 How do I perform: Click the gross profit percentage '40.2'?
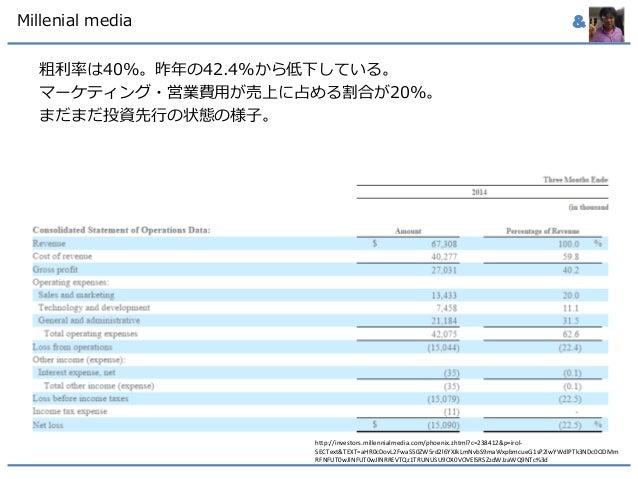tap(570, 270)
